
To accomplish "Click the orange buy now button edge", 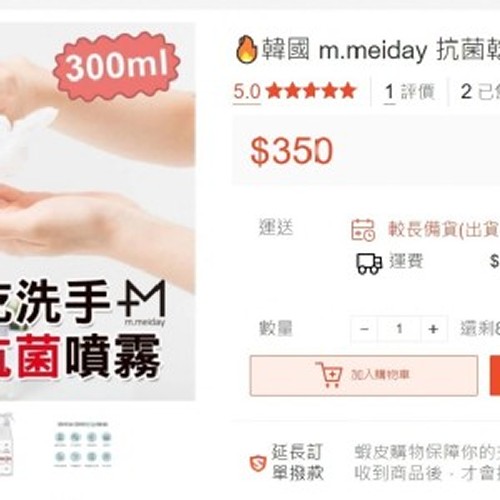I will [x=495, y=375].
